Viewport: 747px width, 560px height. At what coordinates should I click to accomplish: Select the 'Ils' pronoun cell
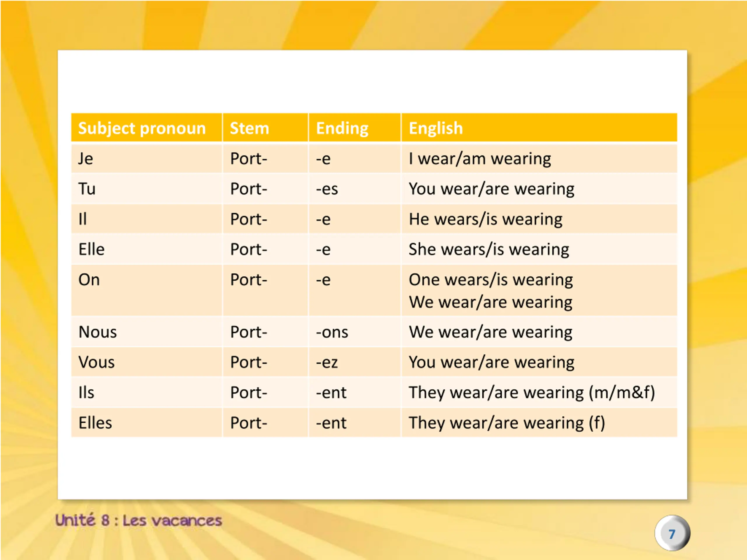(x=146, y=392)
